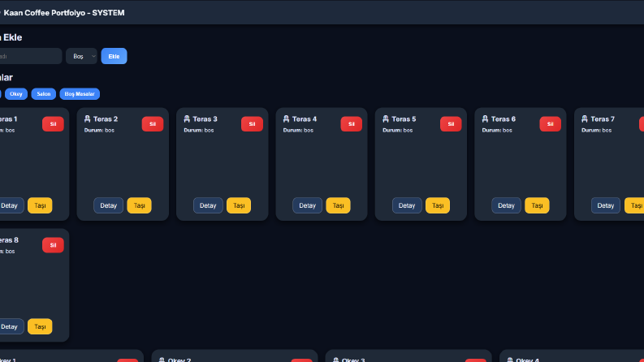Delete Teras 2 with Sil button
Viewport: 644px width, 362px height.
tap(153, 124)
